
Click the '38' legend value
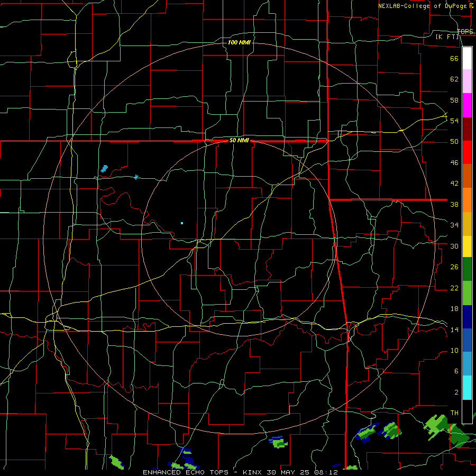(454, 204)
